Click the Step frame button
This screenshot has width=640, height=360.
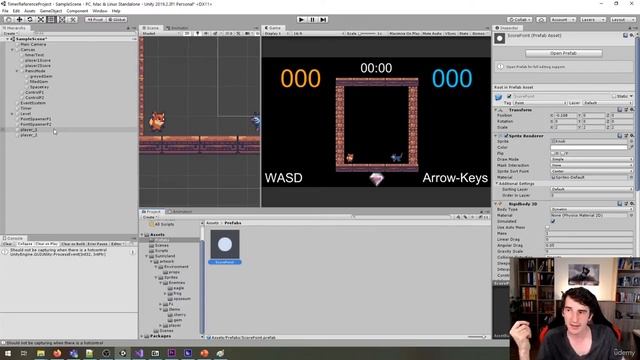[x=323, y=20]
